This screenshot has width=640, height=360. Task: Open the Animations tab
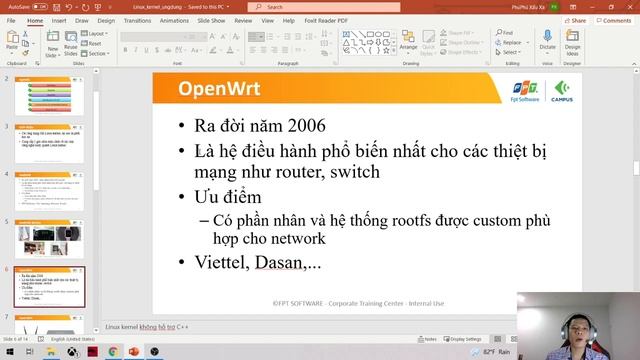click(x=174, y=20)
